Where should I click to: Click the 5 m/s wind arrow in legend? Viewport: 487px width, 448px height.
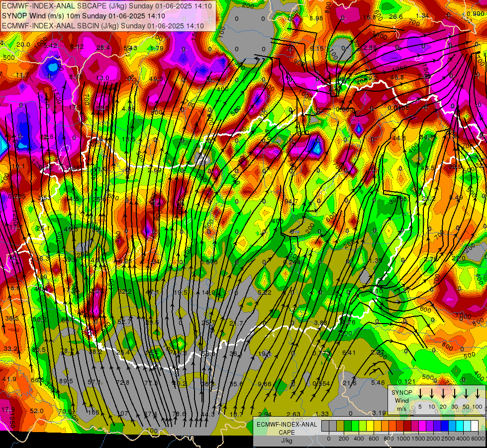point(420,394)
